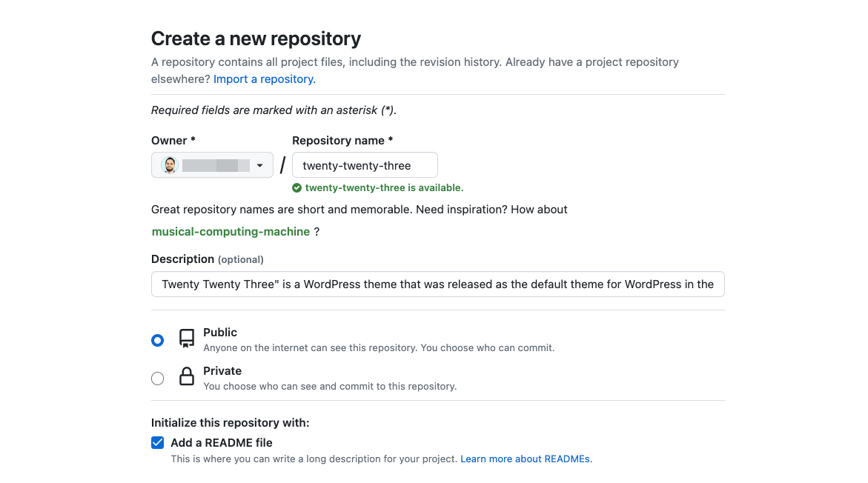The height and width of the screenshot is (483, 868).
Task: Select the Public radio button
Action: (x=157, y=340)
